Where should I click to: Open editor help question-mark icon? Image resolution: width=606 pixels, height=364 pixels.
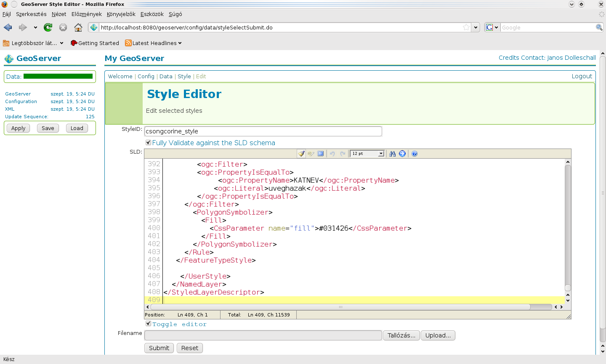coord(415,154)
